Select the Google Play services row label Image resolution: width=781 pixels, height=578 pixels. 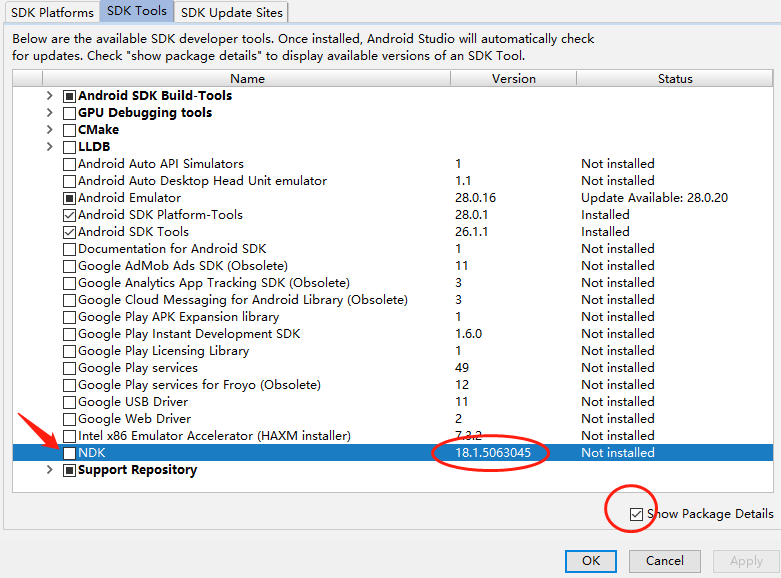(x=138, y=368)
